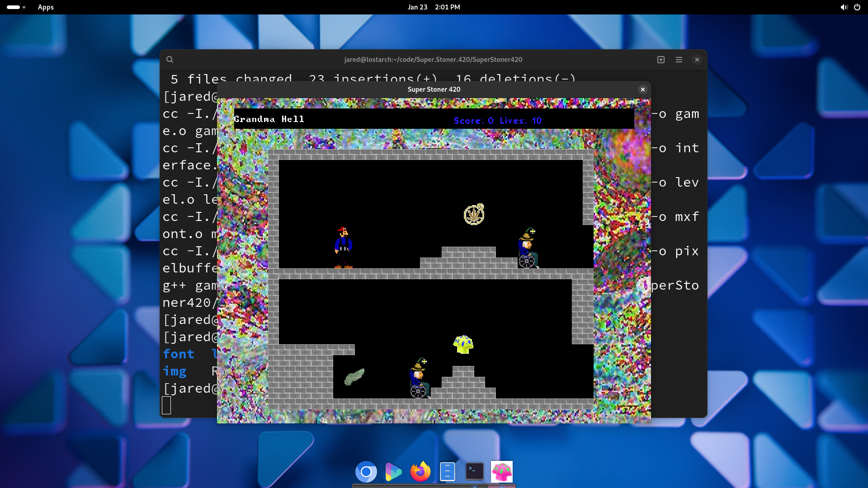Click the blue "font" directory name in the terminal
The width and height of the screenshot is (868, 488).
(x=179, y=354)
